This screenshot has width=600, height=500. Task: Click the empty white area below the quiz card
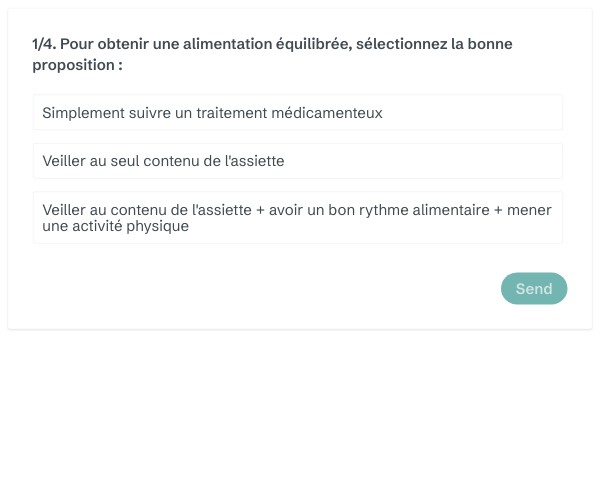tap(300, 420)
